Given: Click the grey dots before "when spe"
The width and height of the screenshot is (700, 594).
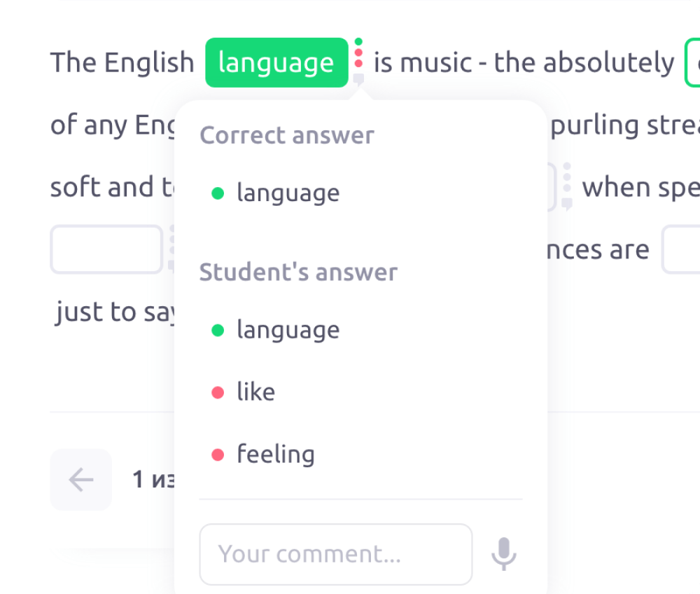Looking at the screenshot, I should click(567, 179).
